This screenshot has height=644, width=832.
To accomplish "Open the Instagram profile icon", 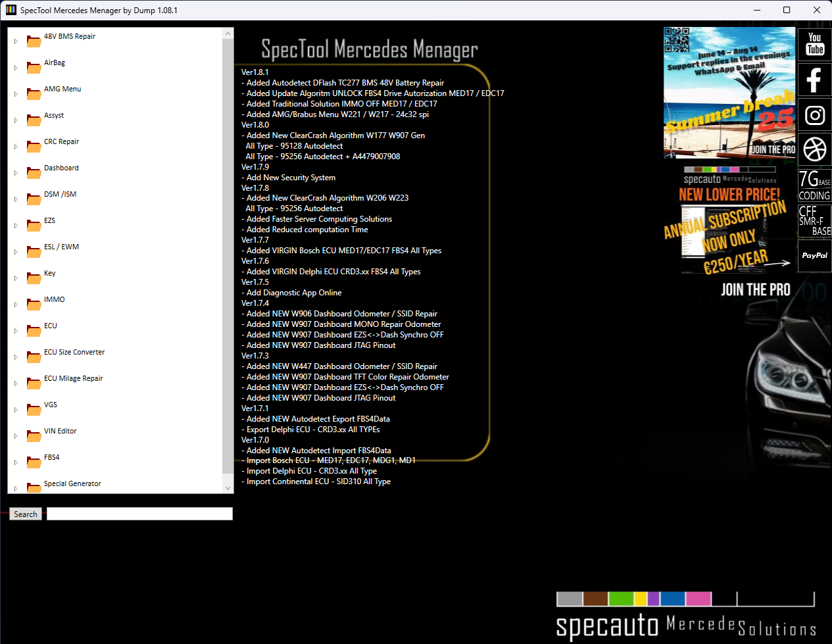I will point(814,115).
